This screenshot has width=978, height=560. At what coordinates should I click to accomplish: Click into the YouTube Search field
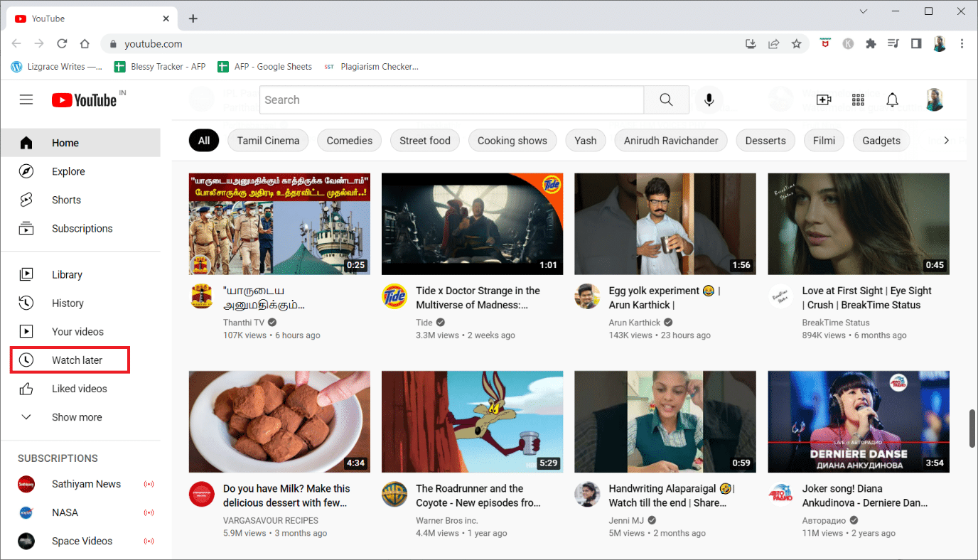[452, 100]
